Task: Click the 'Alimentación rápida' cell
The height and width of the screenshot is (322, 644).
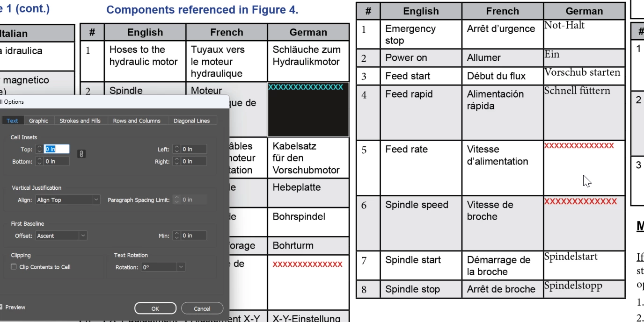Action: (x=503, y=112)
